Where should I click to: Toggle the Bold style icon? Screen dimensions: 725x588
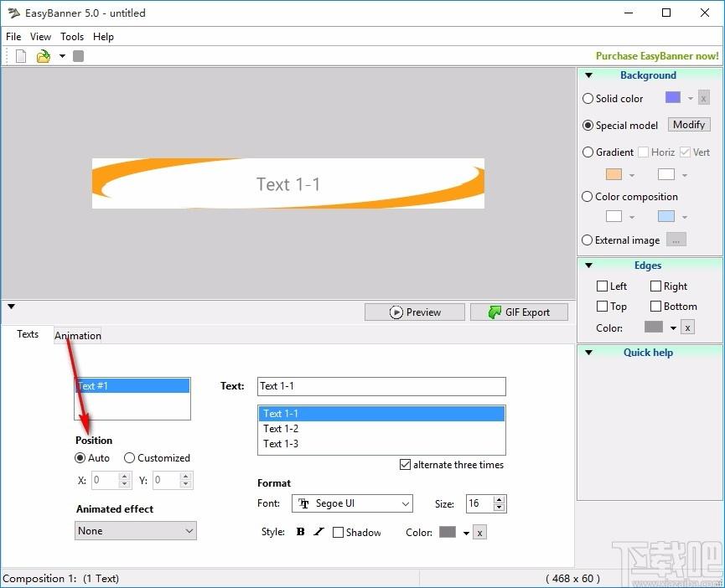[x=301, y=532]
